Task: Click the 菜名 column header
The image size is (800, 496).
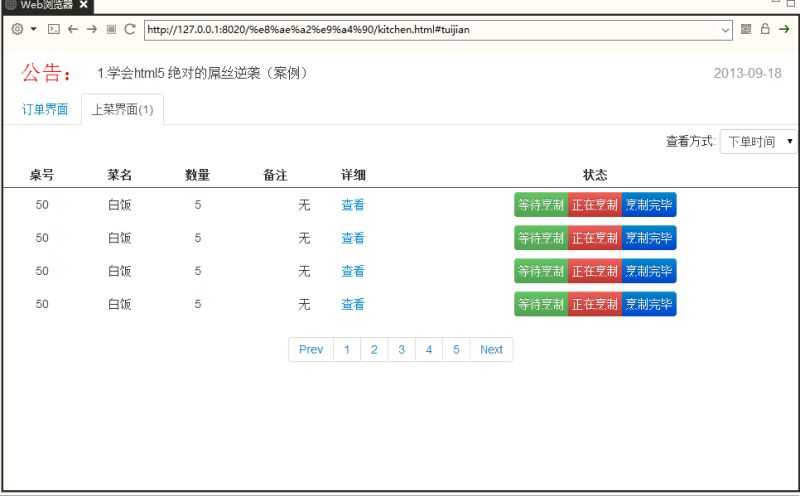Action: [x=119, y=175]
